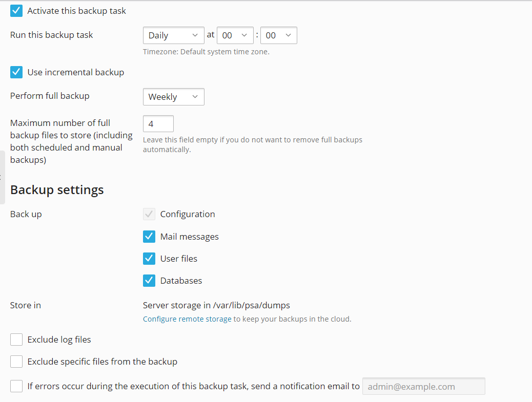Uncheck Use incremental backup
532x402 pixels.
coord(16,72)
